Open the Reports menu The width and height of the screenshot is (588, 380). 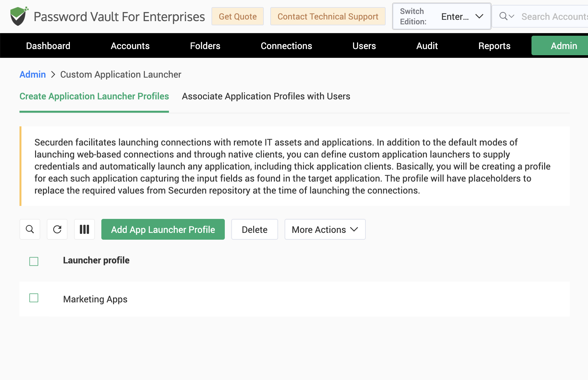[x=494, y=46]
